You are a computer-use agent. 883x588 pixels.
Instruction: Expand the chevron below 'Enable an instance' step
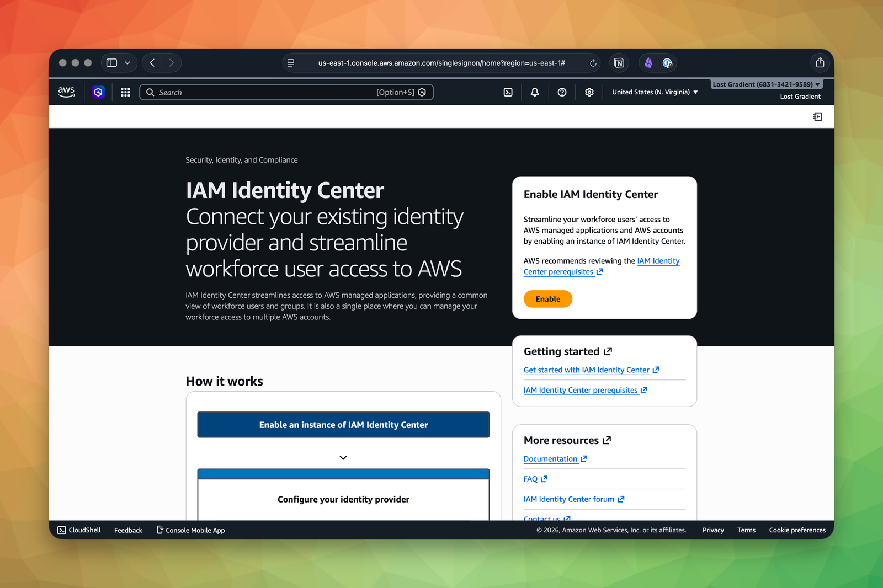click(x=343, y=457)
